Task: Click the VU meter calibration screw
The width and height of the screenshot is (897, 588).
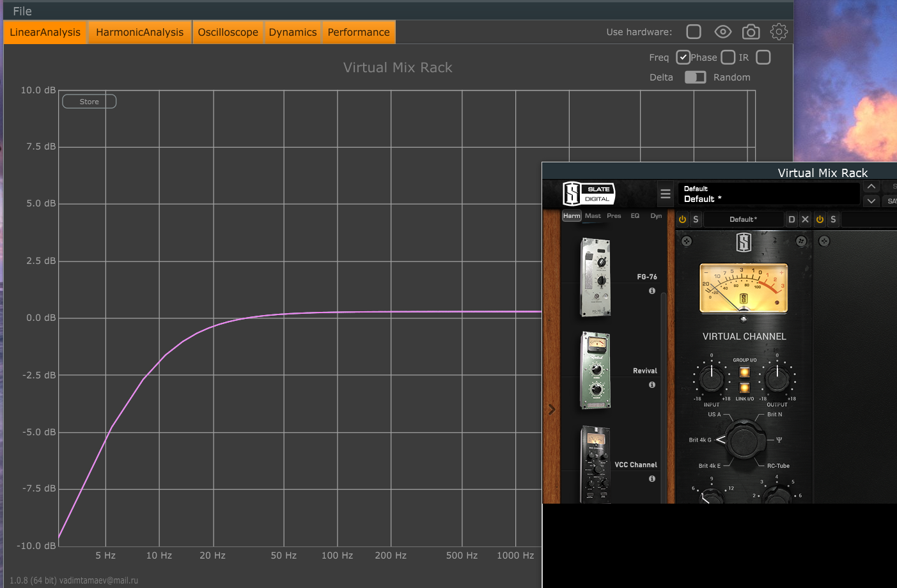Action: 744,319
